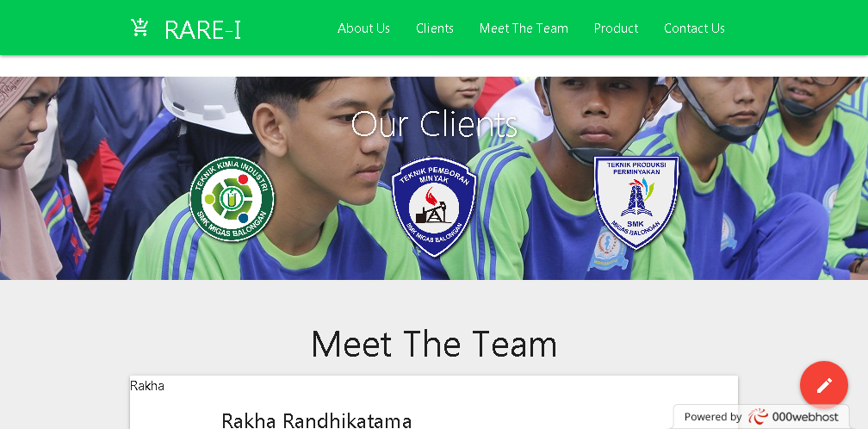Click the red pencil edit floating button

point(824,385)
